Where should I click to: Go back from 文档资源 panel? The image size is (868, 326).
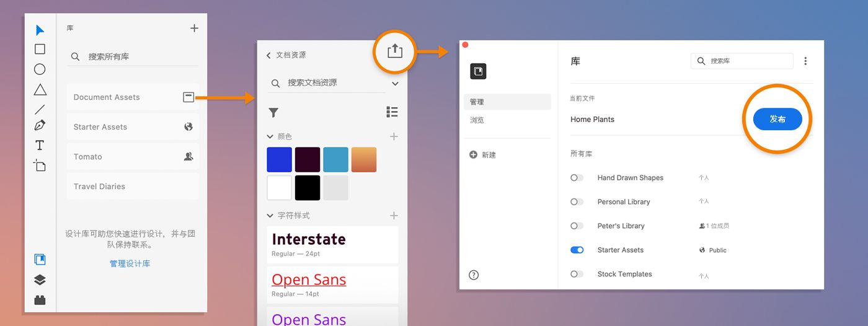point(268,55)
